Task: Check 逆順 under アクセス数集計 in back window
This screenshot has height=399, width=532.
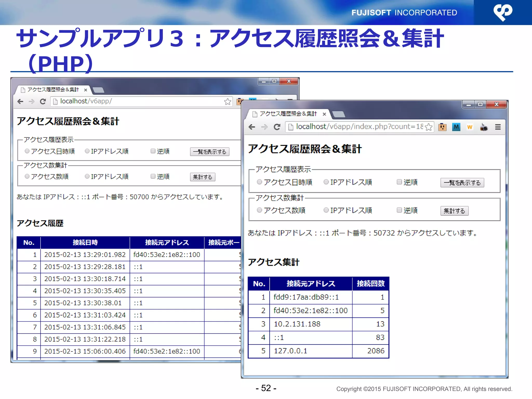Action: tap(153, 176)
